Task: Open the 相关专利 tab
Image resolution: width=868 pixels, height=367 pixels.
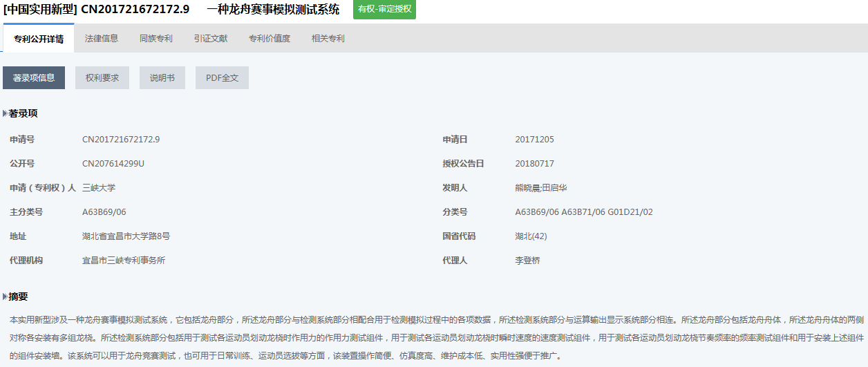Action: [328, 39]
